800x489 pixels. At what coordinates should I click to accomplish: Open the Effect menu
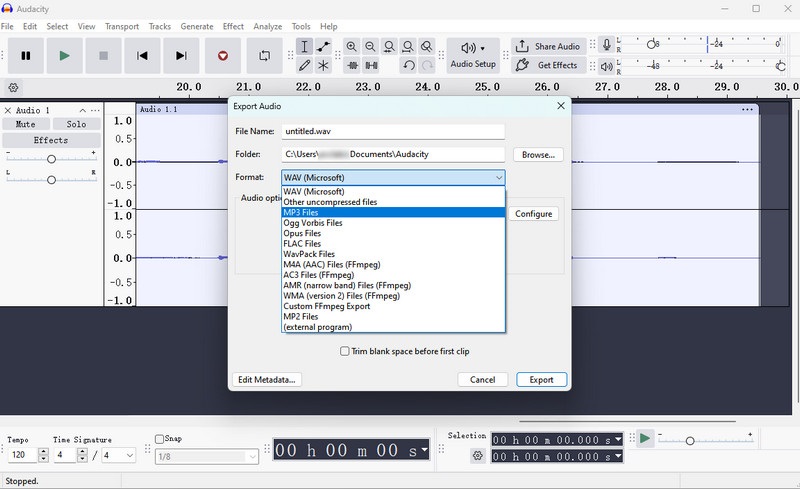pyautogui.click(x=233, y=27)
